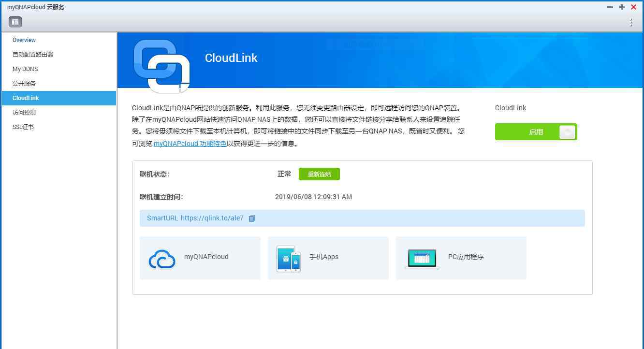Click the CloudLink chain logo
644x349 pixels.
(161, 66)
